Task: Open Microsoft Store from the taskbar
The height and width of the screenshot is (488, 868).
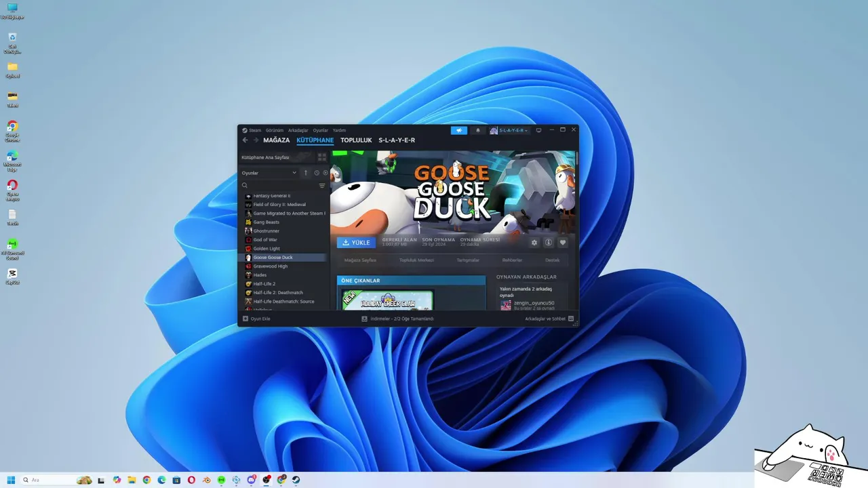Action: coord(176,480)
